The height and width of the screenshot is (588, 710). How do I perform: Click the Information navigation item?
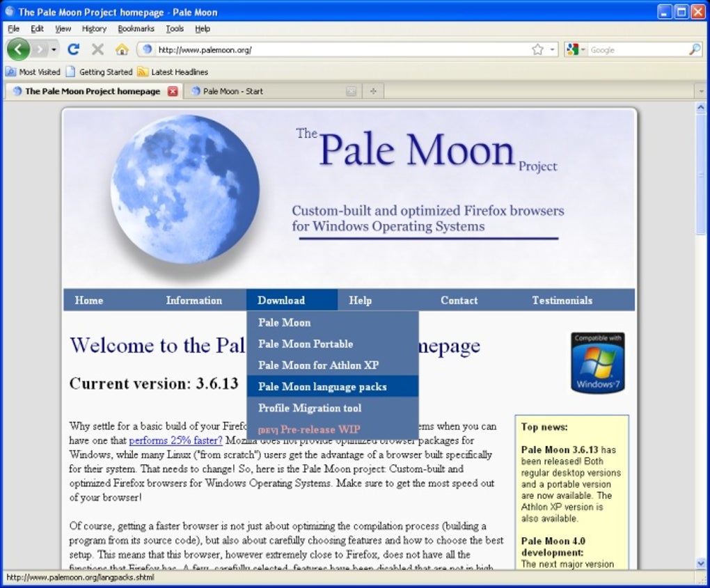click(194, 300)
